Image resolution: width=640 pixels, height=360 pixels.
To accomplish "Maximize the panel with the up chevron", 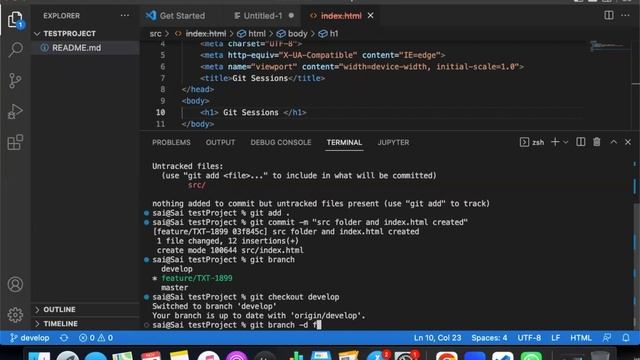I will tap(613, 142).
